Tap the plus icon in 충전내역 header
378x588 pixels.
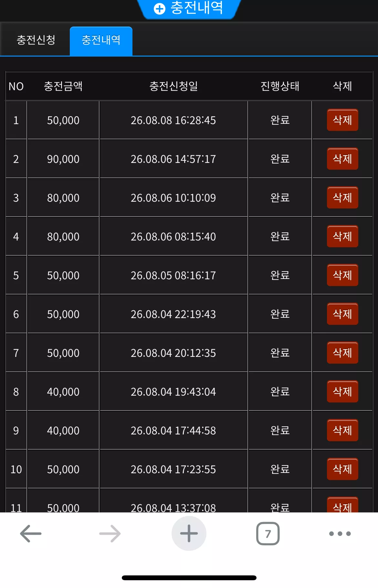pos(159,9)
